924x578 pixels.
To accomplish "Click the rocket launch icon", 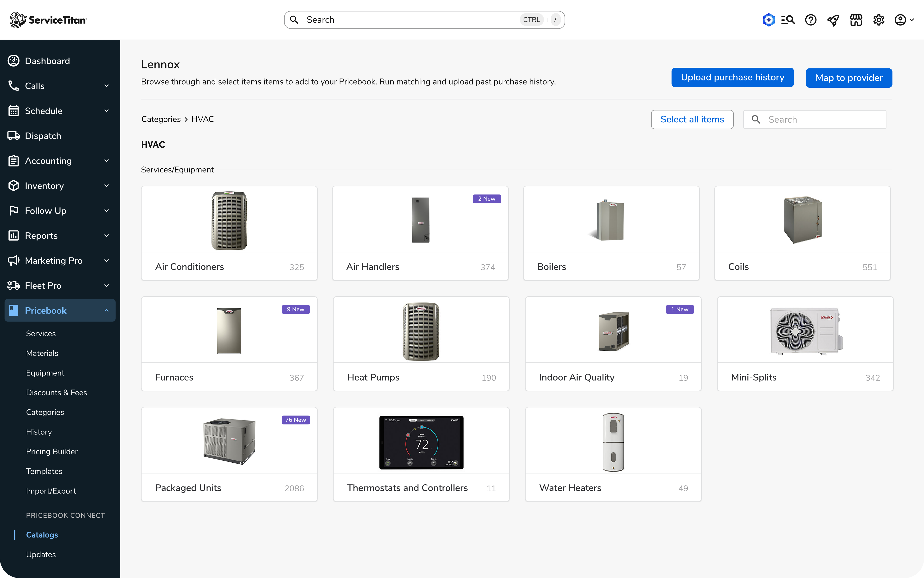I will (x=833, y=20).
